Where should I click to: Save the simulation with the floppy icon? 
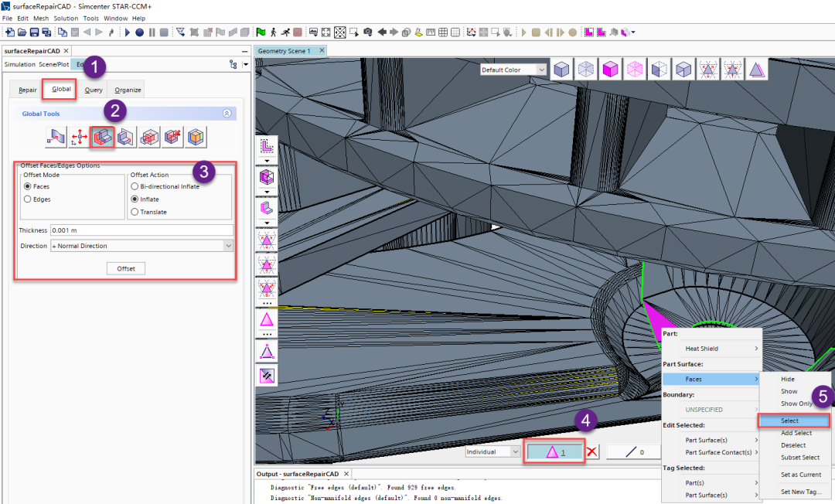[x=34, y=32]
